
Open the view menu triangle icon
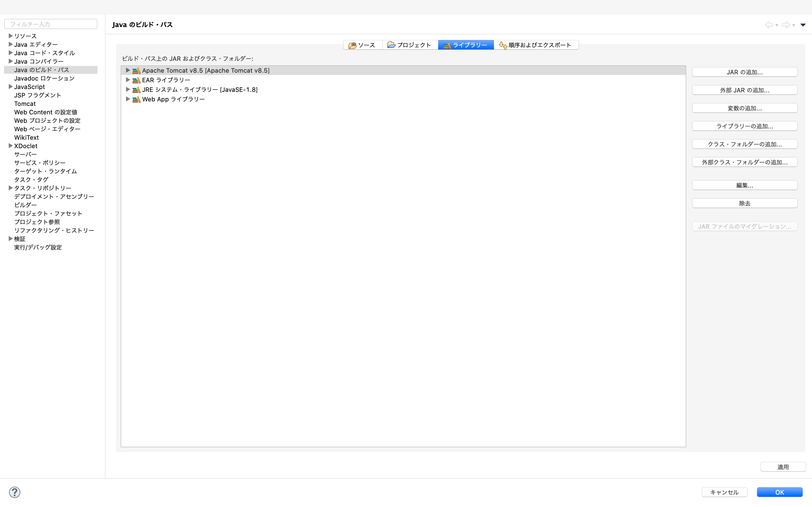(803, 25)
